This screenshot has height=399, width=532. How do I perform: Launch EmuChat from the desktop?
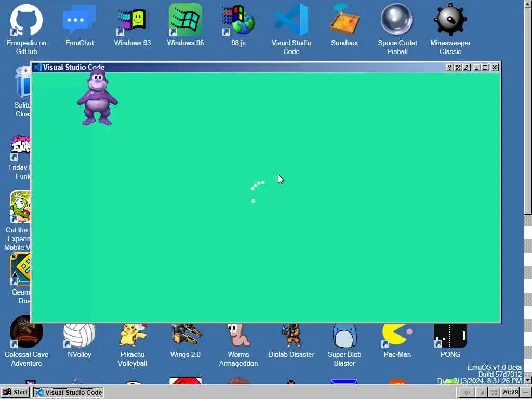79,25
